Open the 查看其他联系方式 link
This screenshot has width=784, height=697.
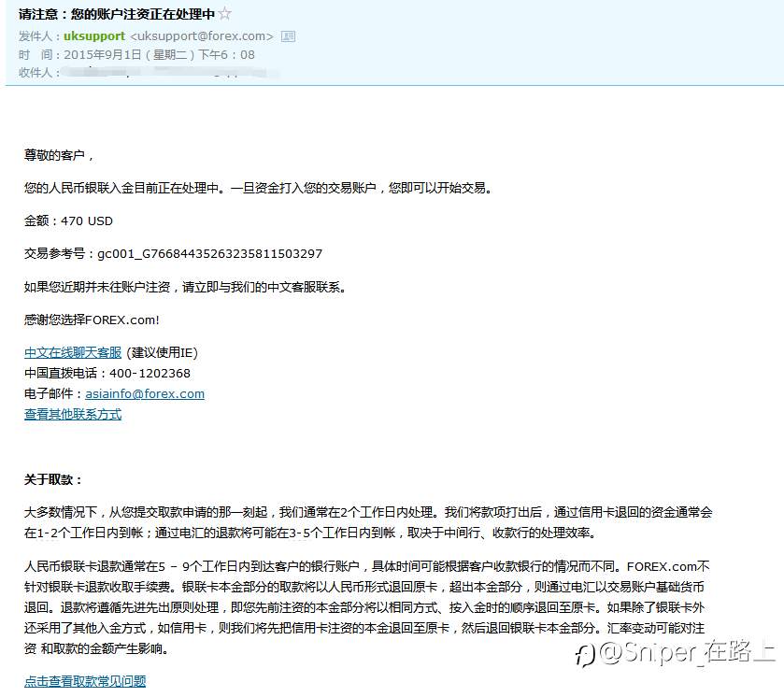(73, 414)
